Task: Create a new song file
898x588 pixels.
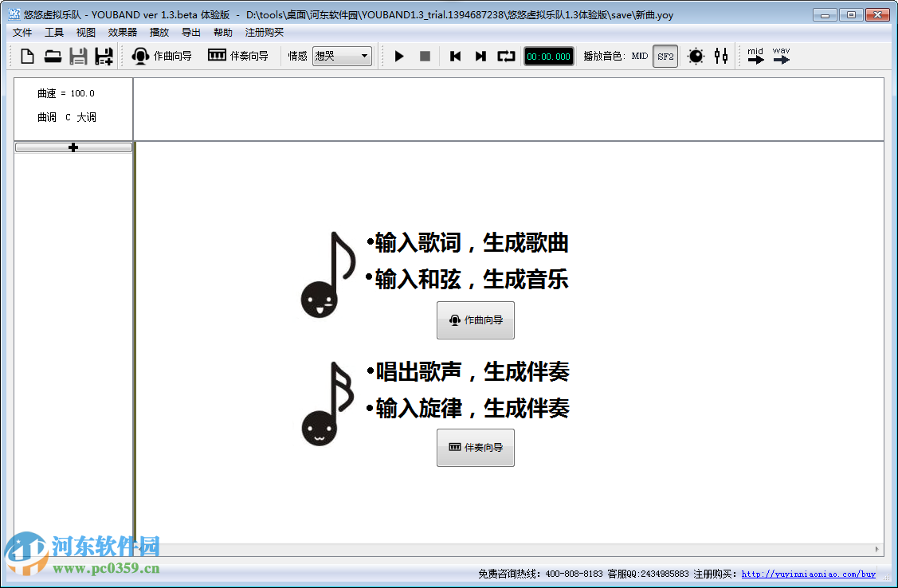Action: tap(26, 56)
